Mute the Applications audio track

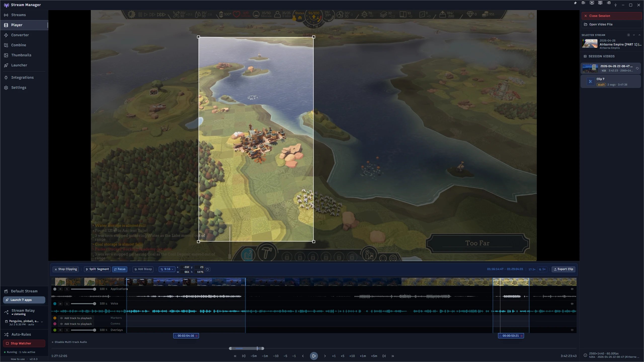click(60, 289)
